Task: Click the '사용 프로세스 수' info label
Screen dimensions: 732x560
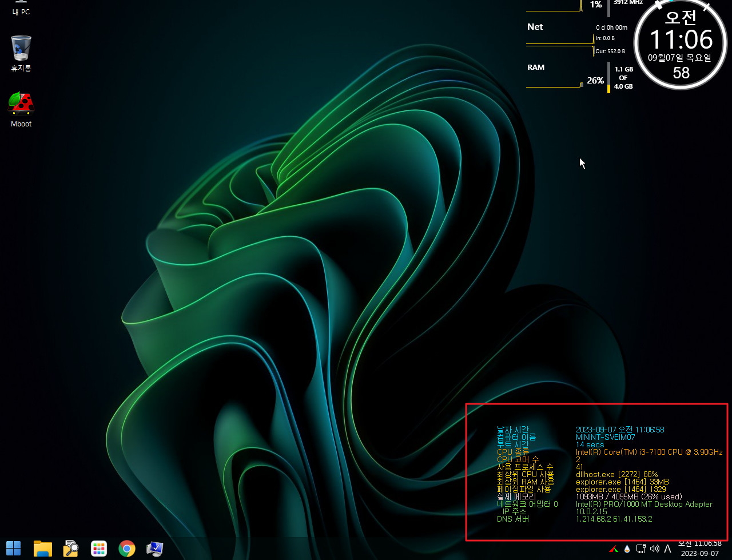Action: pyautogui.click(x=525, y=467)
